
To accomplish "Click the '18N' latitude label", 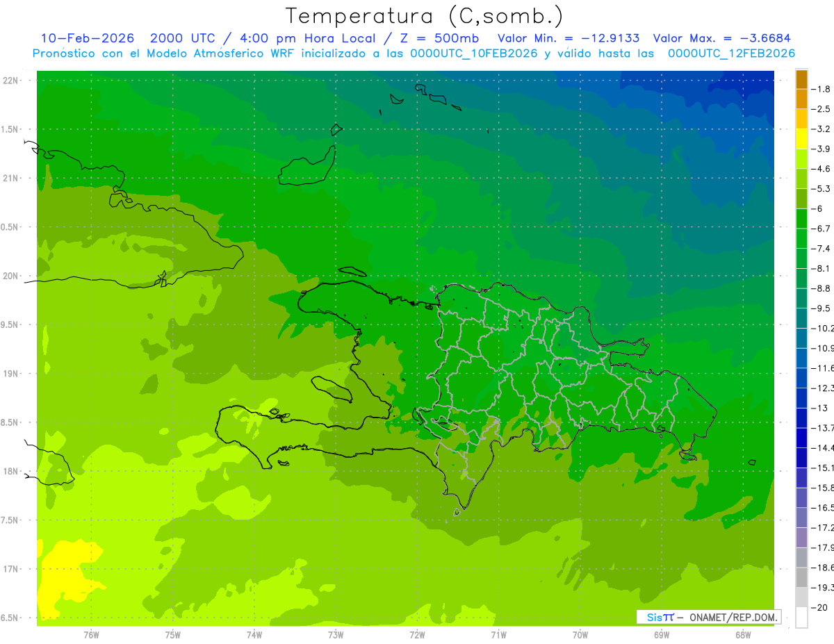I will click(x=12, y=471).
